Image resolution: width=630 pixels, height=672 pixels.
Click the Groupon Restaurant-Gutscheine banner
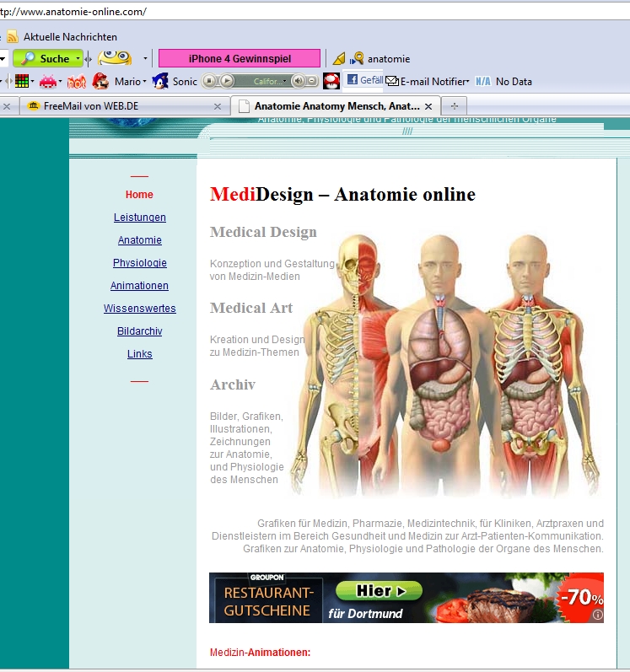coord(406,598)
